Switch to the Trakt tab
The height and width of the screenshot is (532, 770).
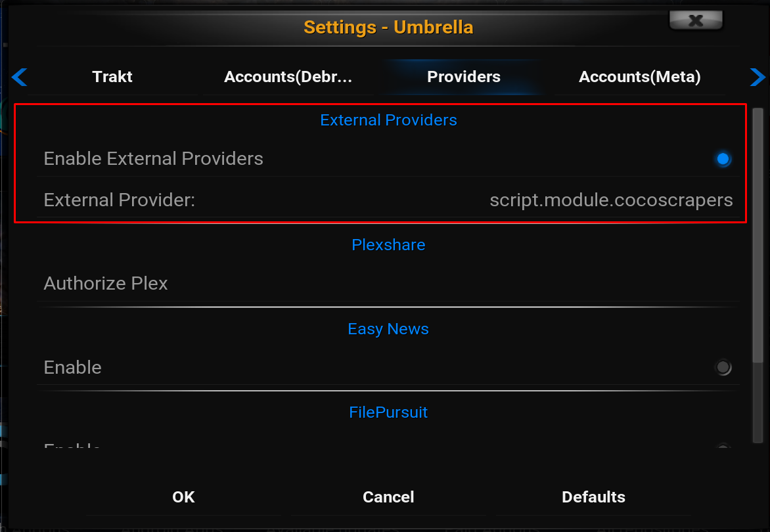(112, 77)
